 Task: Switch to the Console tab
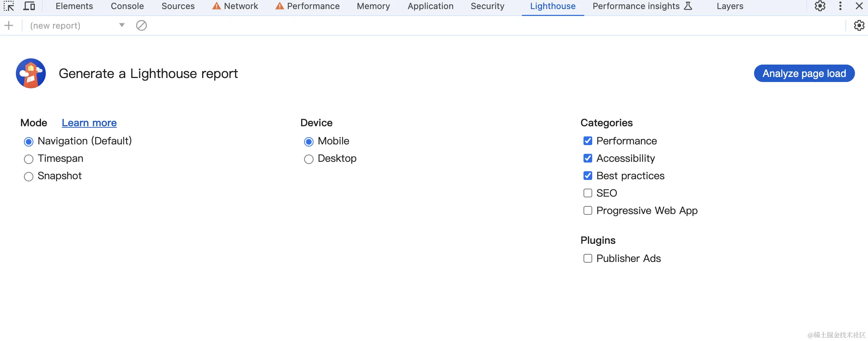click(127, 6)
